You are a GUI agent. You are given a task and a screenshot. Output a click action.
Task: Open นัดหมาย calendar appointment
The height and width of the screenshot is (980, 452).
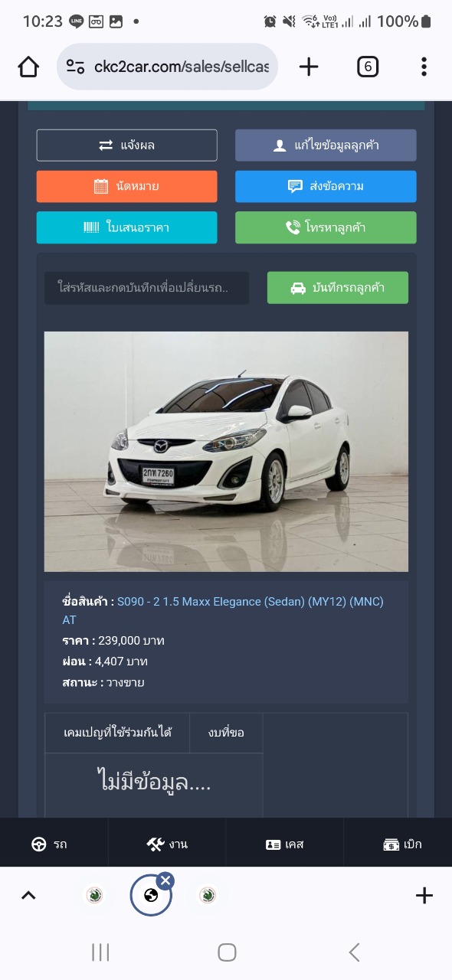pyautogui.click(x=127, y=186)
